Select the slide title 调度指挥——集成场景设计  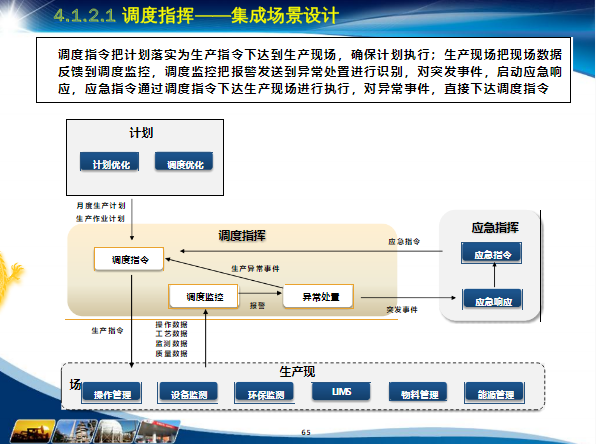230,16
